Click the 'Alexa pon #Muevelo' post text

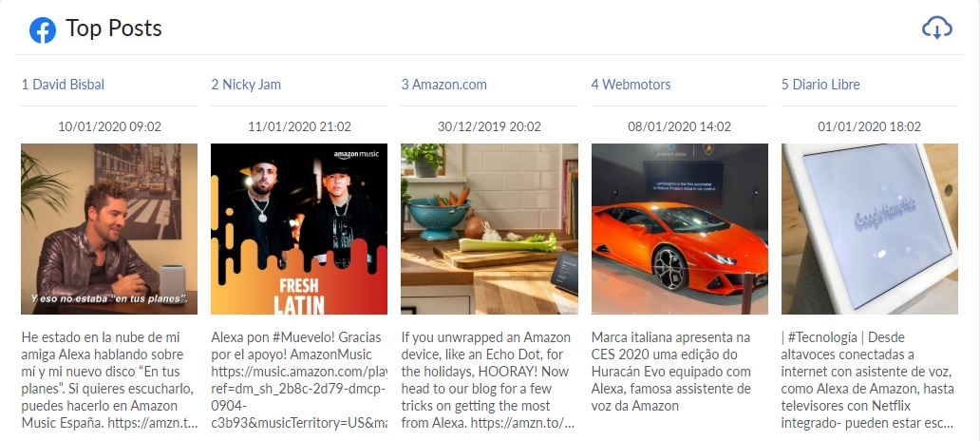(x=299, y=380)
